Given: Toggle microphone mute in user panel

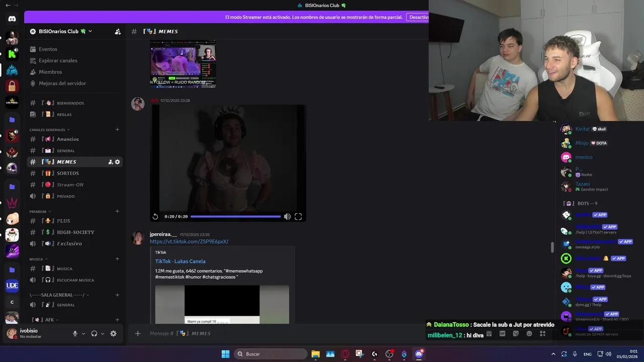Looking at the screenshot, I should (75, 333).
